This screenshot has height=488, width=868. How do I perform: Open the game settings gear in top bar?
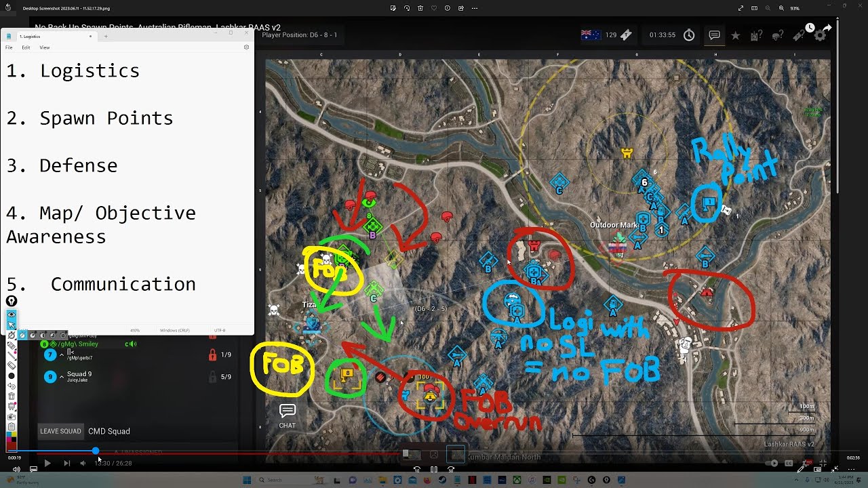[820, 35]
